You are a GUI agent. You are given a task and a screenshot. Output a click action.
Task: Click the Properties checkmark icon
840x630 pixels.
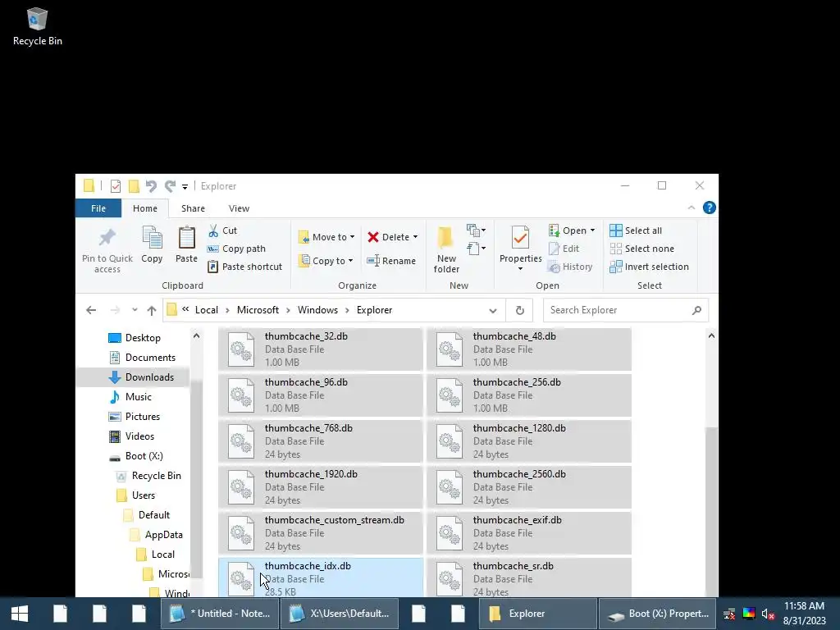coord(520,238)
